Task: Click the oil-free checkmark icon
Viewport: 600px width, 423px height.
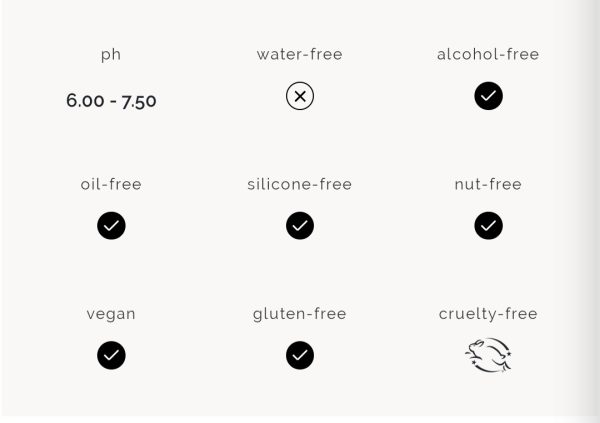Action: [x=111, y=225]
